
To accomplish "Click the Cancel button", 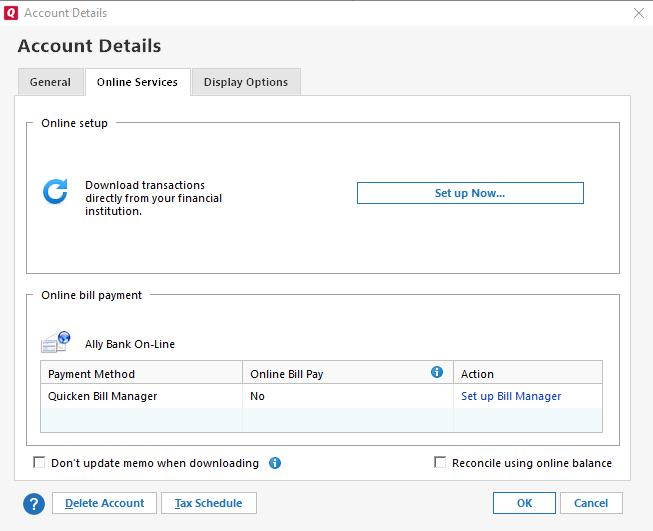I will 591,503.
